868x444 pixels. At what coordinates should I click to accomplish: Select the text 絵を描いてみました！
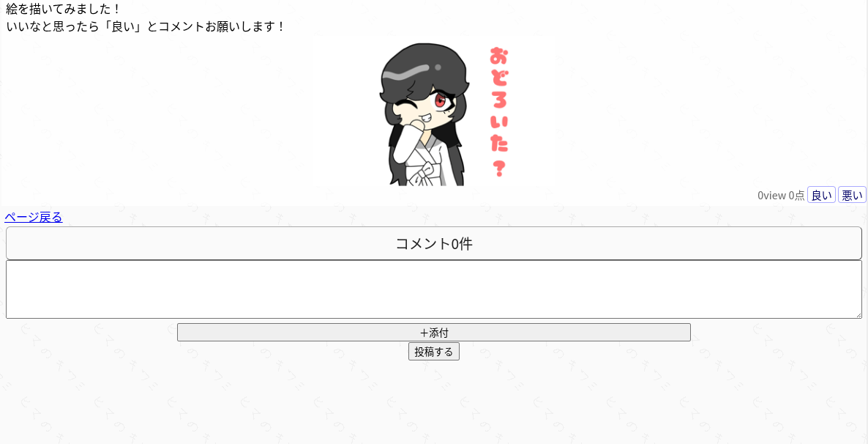(x=63, y=10)
